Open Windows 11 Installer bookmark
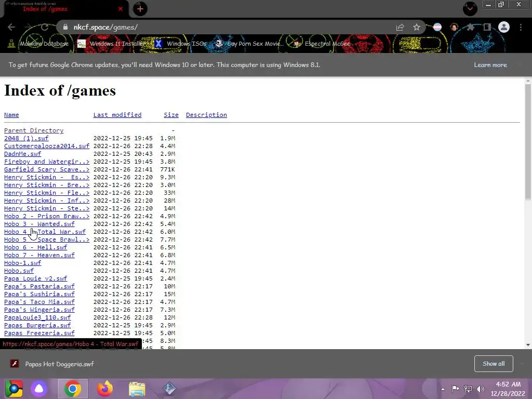The image size is (532, 399). click(x=112, y=44)
